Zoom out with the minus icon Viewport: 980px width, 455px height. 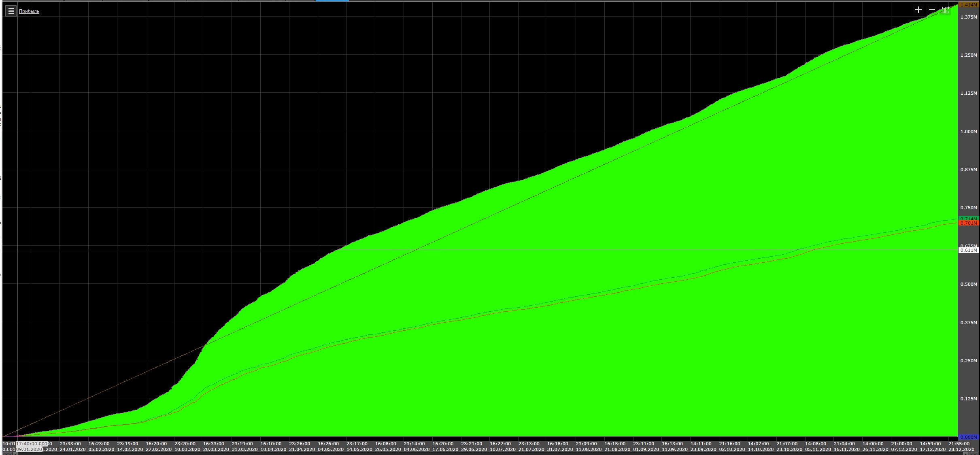932,10
